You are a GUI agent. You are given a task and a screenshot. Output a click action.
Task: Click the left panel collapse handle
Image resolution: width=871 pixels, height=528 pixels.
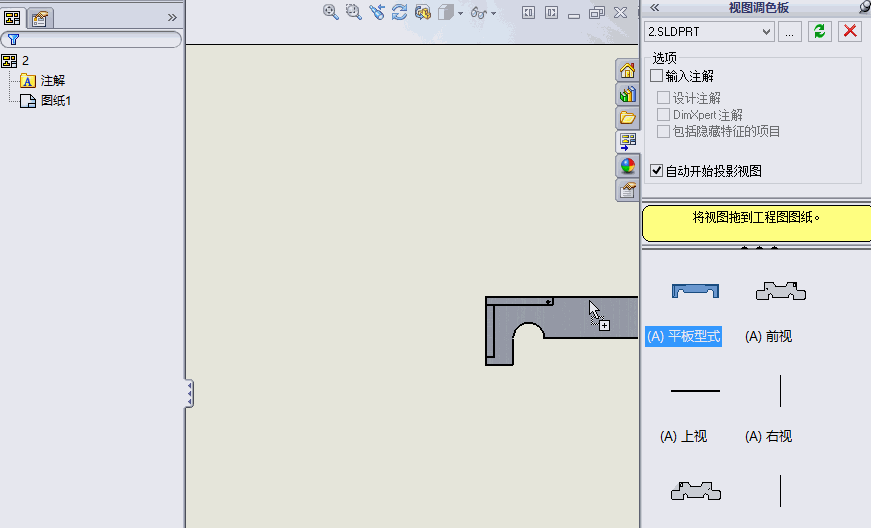click(189, 394)
